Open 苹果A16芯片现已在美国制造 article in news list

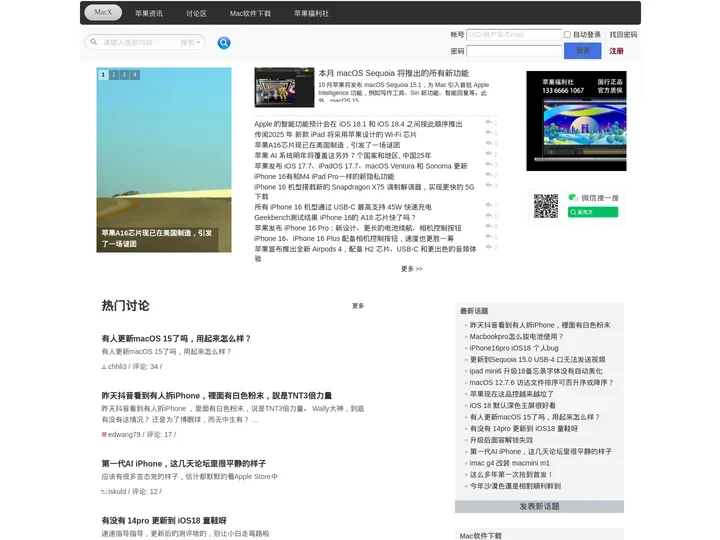(327, 145)
